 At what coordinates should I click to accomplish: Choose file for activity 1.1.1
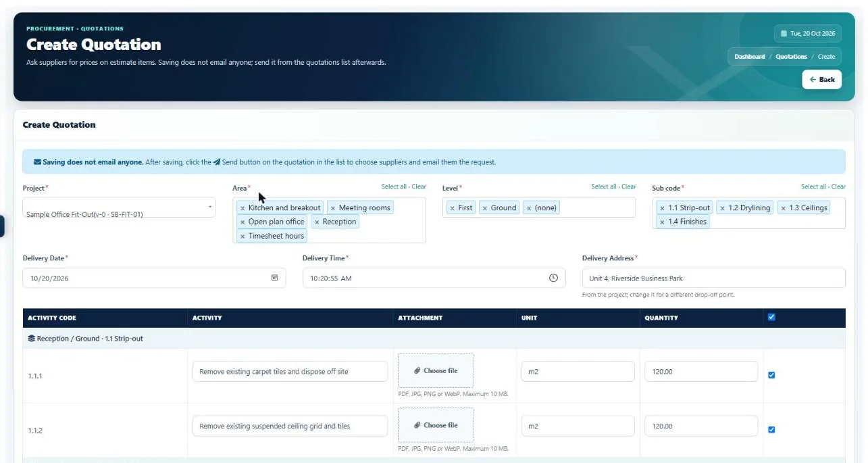pyautogui.click(x=436, y=370)
